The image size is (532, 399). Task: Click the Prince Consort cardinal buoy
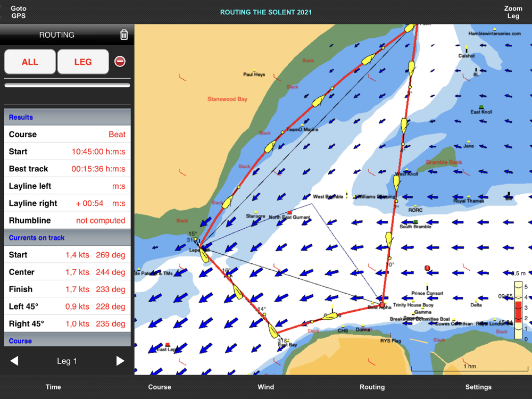click(x=427, y=287)
